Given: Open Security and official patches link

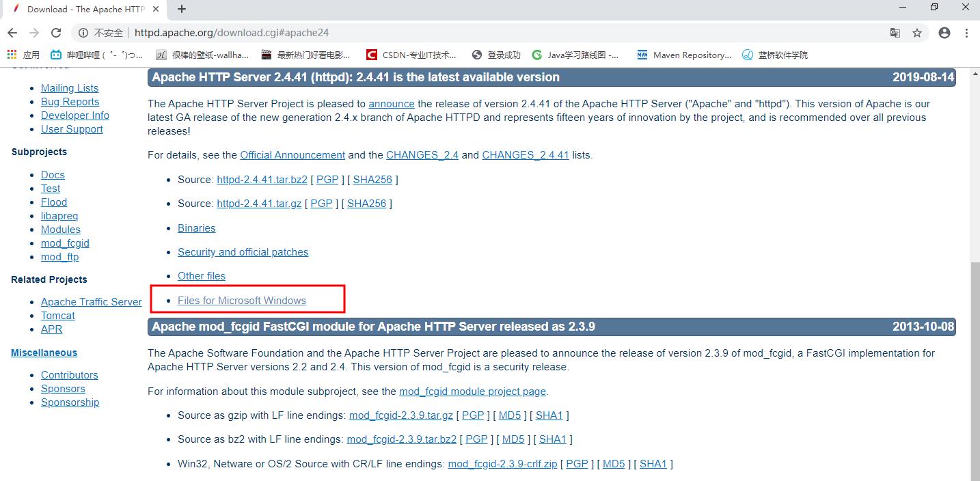Looking at the screenshot, I should [243, 252].
